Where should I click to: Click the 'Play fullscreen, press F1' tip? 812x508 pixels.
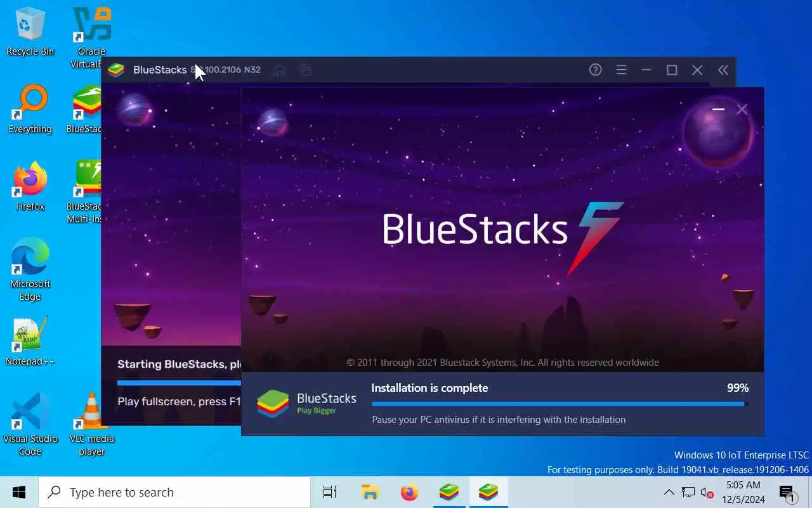[x=179, y=401]
